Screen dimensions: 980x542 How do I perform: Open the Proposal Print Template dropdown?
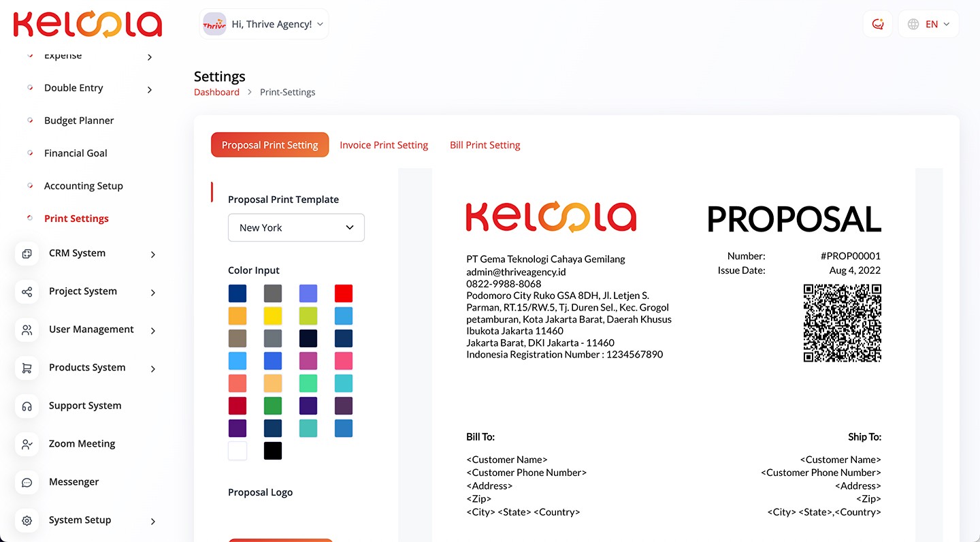coord(296,227)
